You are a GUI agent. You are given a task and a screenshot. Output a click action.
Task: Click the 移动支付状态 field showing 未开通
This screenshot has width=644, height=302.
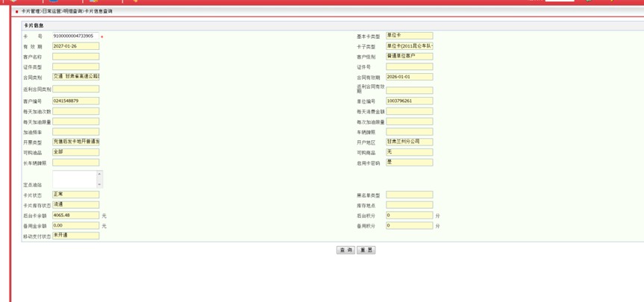coord(75,236)
